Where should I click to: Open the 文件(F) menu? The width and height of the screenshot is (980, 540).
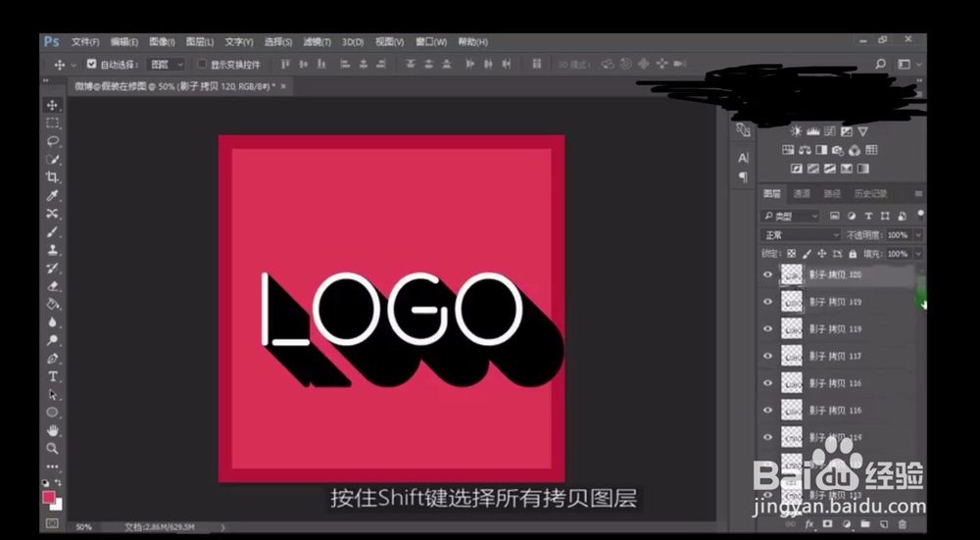pyautogui.click(x=85, y=42)
